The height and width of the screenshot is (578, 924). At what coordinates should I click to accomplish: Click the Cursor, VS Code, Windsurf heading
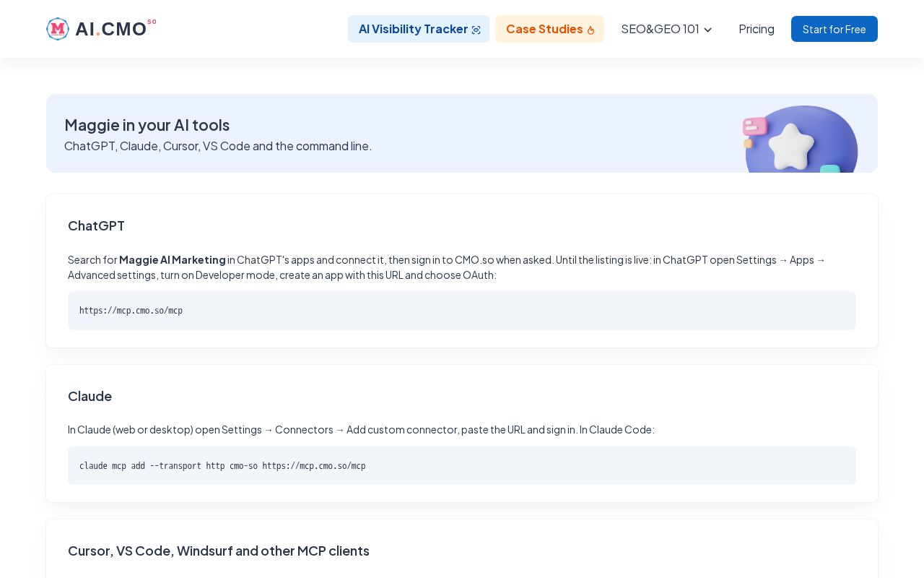coord(219,551)
